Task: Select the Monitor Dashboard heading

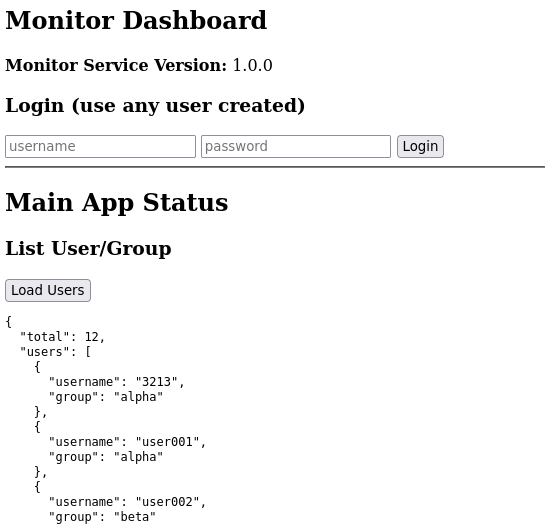Action: point(136,21)
